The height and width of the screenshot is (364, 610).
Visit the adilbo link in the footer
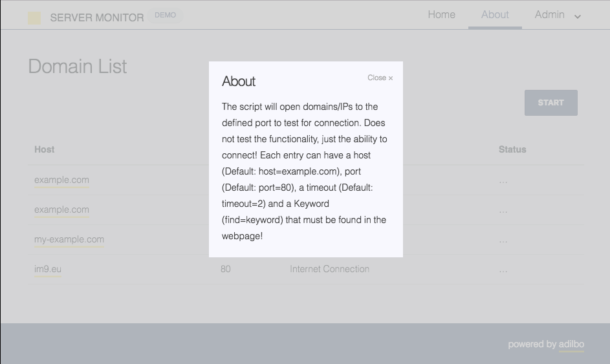(571, 344)
